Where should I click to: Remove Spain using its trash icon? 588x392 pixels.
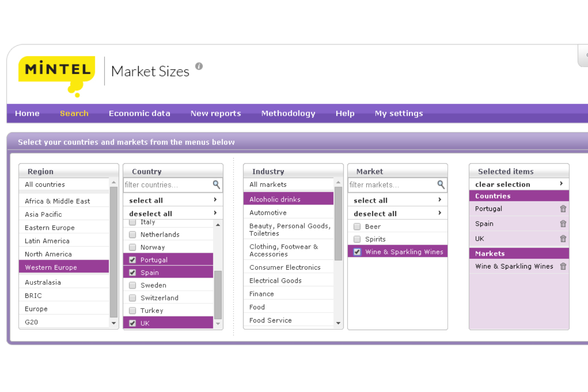coord(563,224)
